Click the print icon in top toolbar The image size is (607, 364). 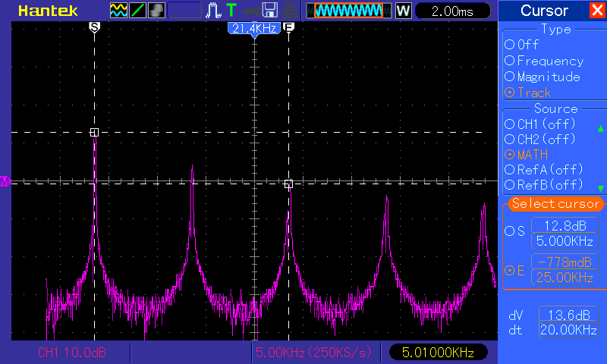(289, 11)
